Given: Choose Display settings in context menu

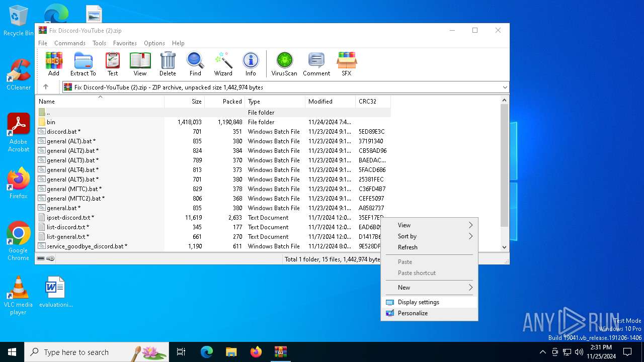Looking at the screenshot, I should 429,302.
